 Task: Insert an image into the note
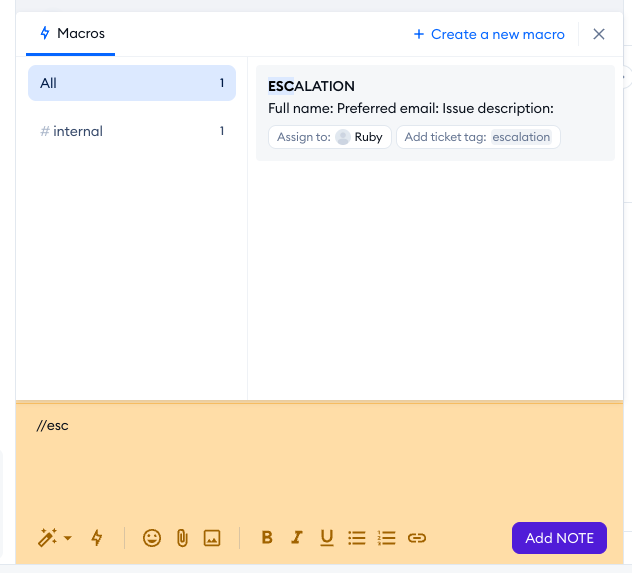pos(212,538)
